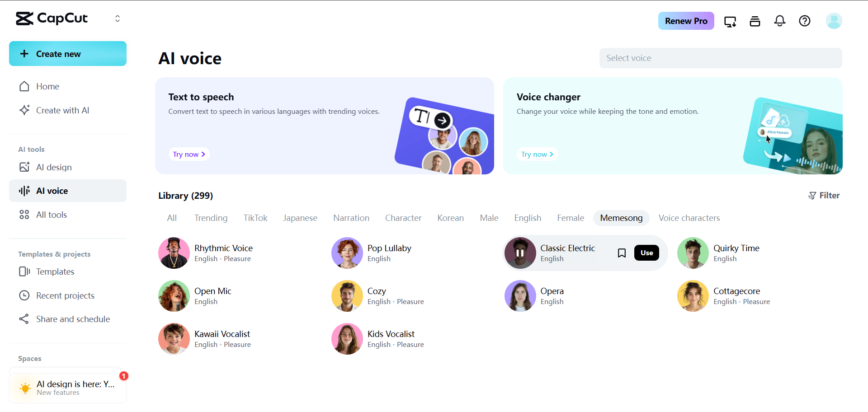Open the storage stack icon
868x412 pixels.
coord(755,21)
